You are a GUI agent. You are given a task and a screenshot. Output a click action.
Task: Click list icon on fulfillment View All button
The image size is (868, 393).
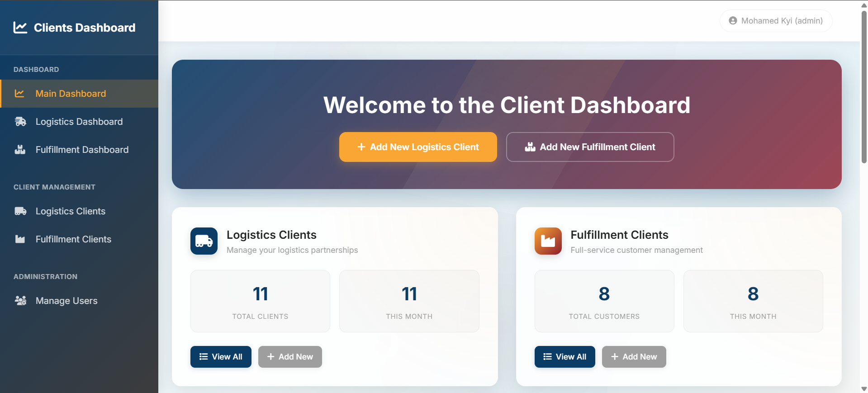[x=547, y=357]
